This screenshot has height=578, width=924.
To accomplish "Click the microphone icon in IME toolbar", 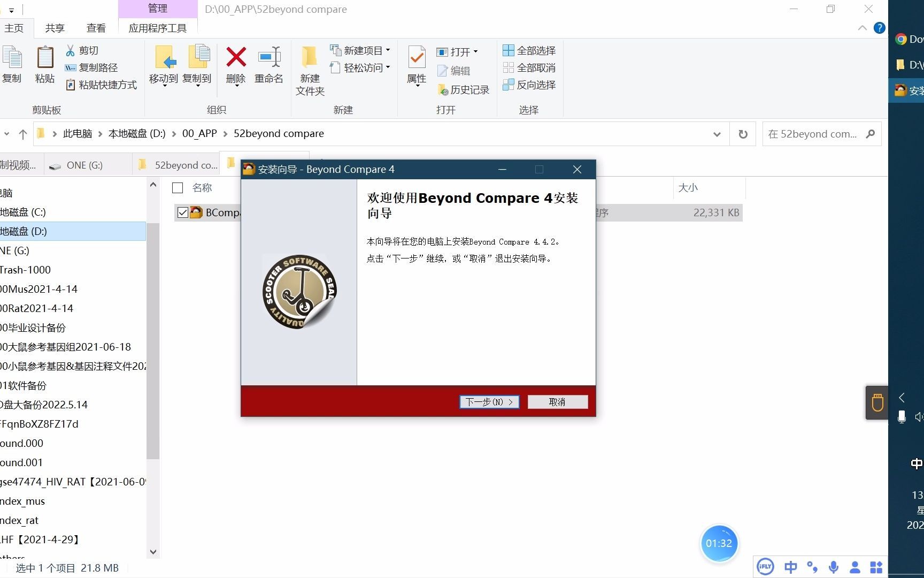I will pos(833,567).
